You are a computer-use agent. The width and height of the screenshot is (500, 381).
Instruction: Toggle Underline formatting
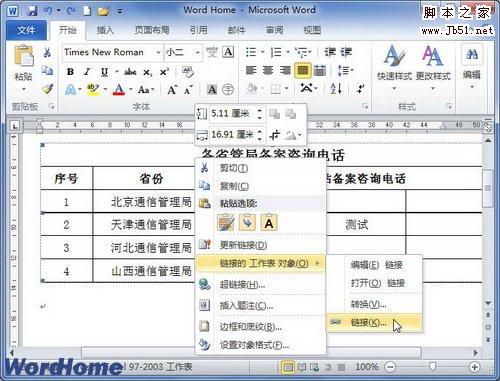[104, 72]
